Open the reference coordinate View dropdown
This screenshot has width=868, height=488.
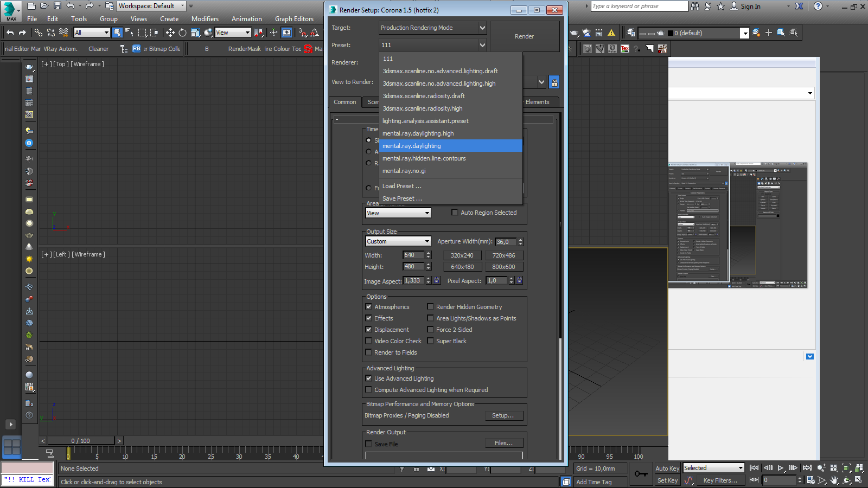pos(233,33)
